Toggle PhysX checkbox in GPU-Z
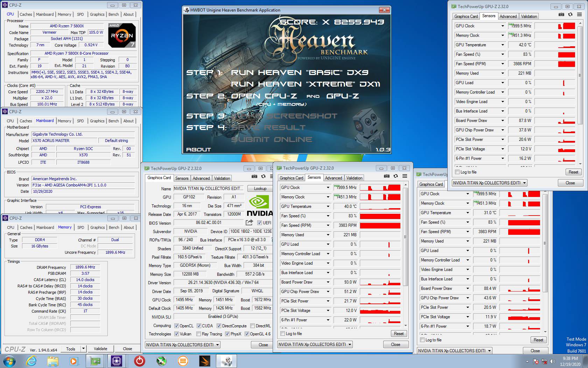This screenshot has height=368, width=588. point(227,334)
